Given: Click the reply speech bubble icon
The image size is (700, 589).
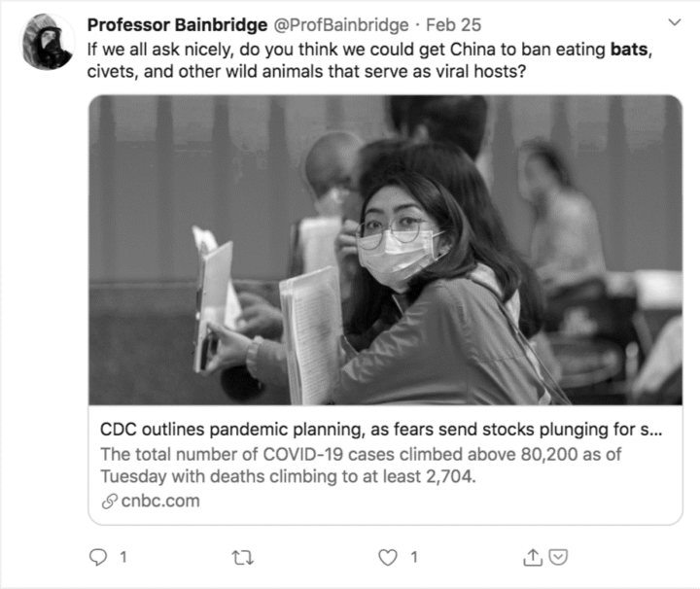Looking at the screenshot, I should click(x=98, y=557).
